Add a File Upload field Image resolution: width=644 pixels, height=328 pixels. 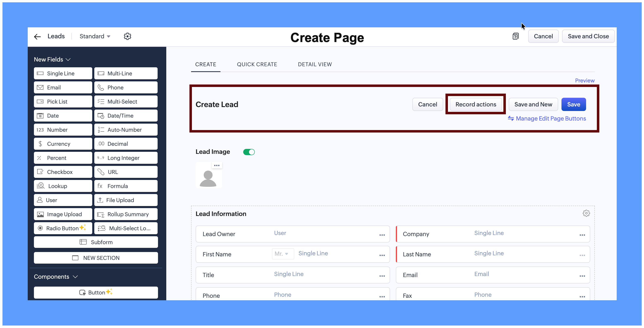(126, 200)
